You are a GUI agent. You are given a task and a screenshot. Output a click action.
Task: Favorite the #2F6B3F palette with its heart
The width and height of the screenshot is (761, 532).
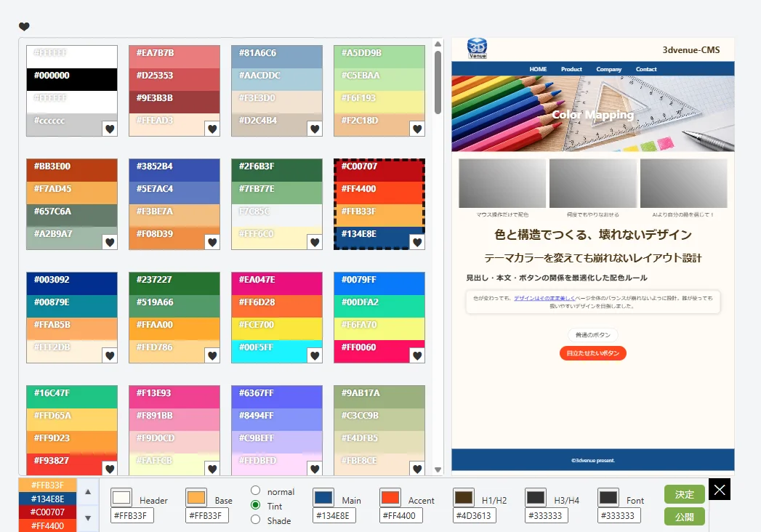pyautogui.click(x=315, y=242)
